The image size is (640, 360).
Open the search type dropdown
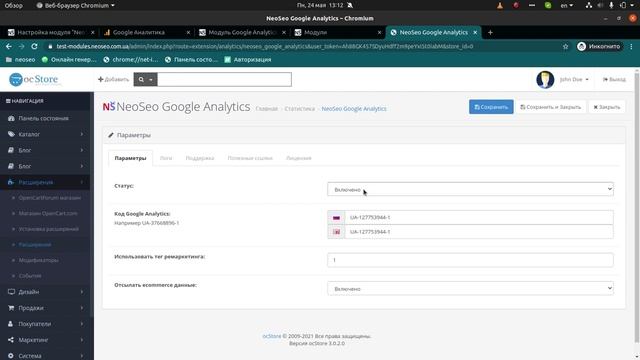coord(145,79)
